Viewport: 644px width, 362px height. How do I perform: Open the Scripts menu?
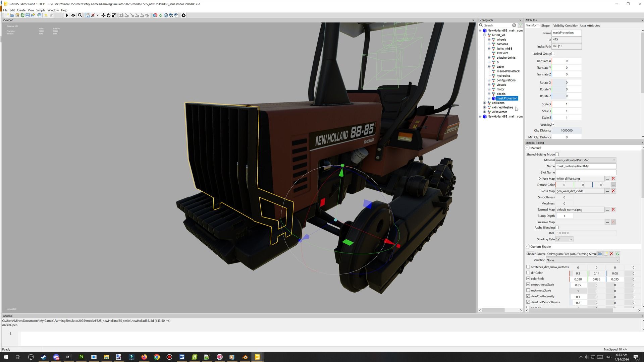point(41,10)
